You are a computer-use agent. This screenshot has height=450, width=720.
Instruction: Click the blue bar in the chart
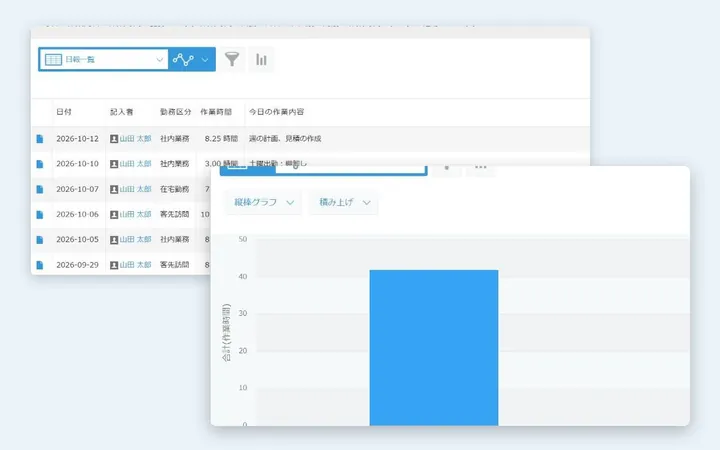[x=434, y=348]
